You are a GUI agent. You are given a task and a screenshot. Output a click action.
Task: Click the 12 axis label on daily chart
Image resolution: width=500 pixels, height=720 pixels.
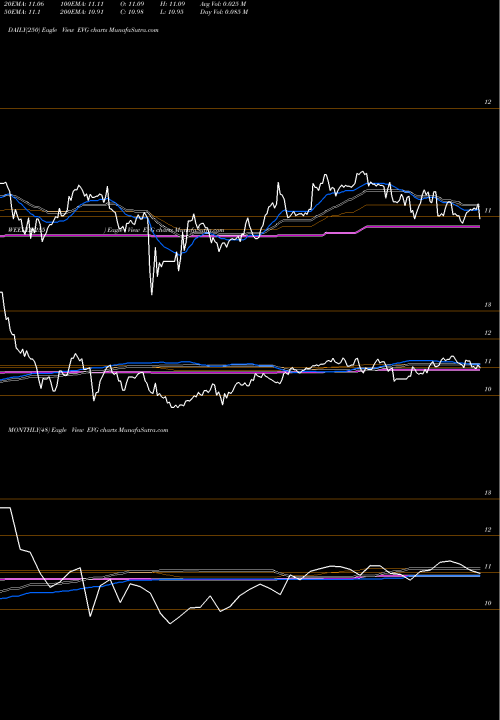point(488,102)
